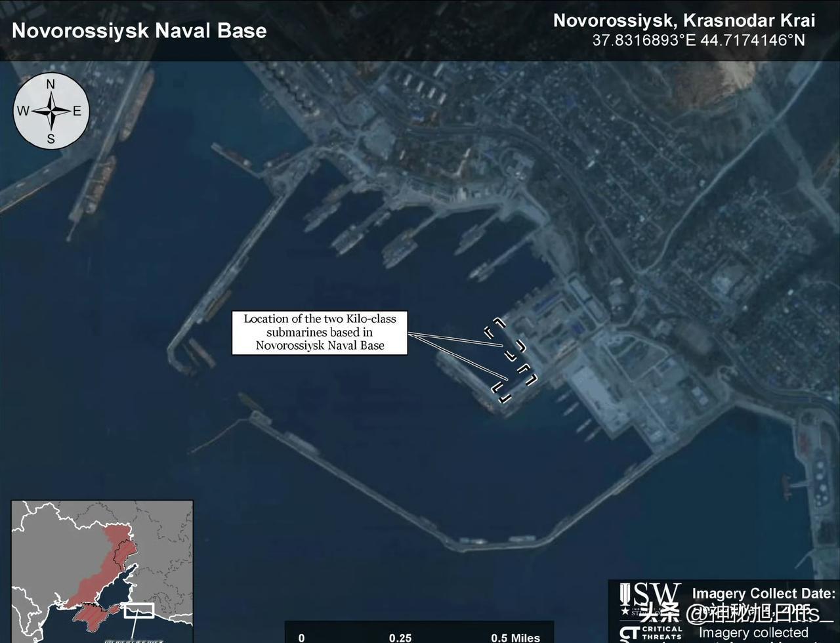
Task: Click the "N" letter on the compass
Action: [51, 84]
